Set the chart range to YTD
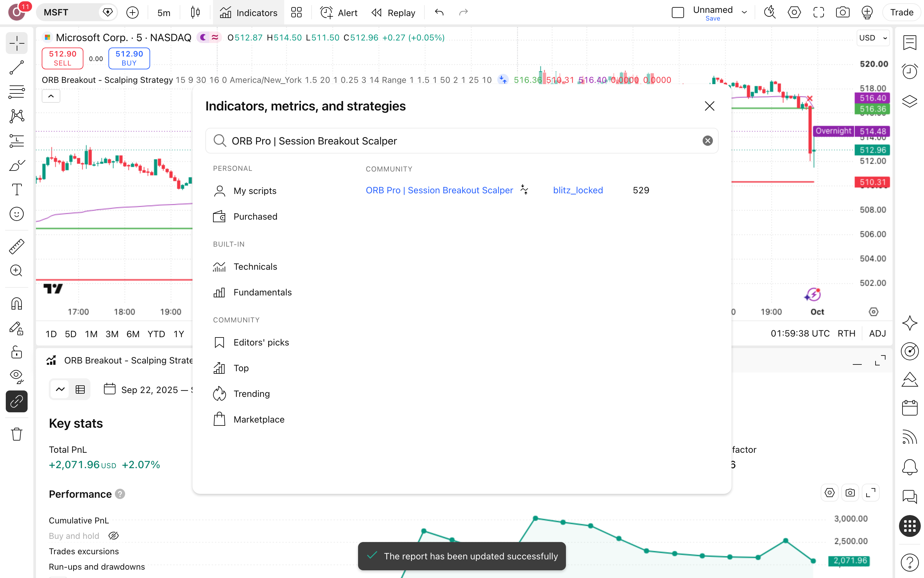The image size is (924, 578). [x=156, y=334]
